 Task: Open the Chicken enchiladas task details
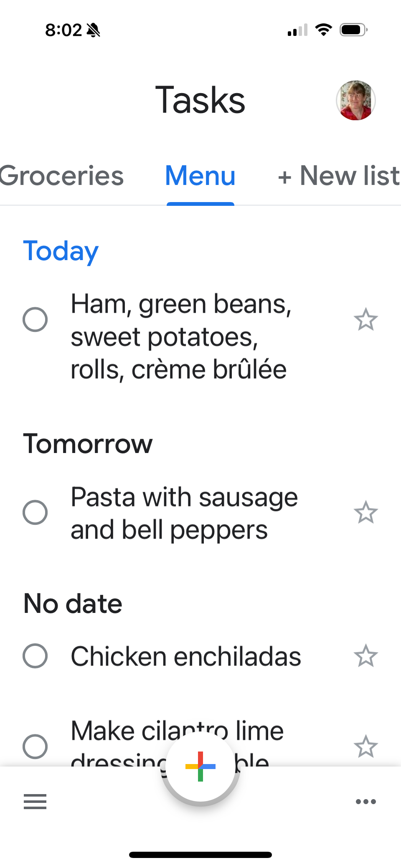click(186, 656)
